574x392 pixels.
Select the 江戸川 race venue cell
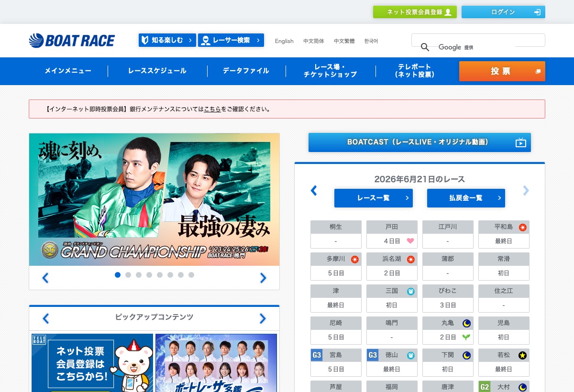[448, 234]
